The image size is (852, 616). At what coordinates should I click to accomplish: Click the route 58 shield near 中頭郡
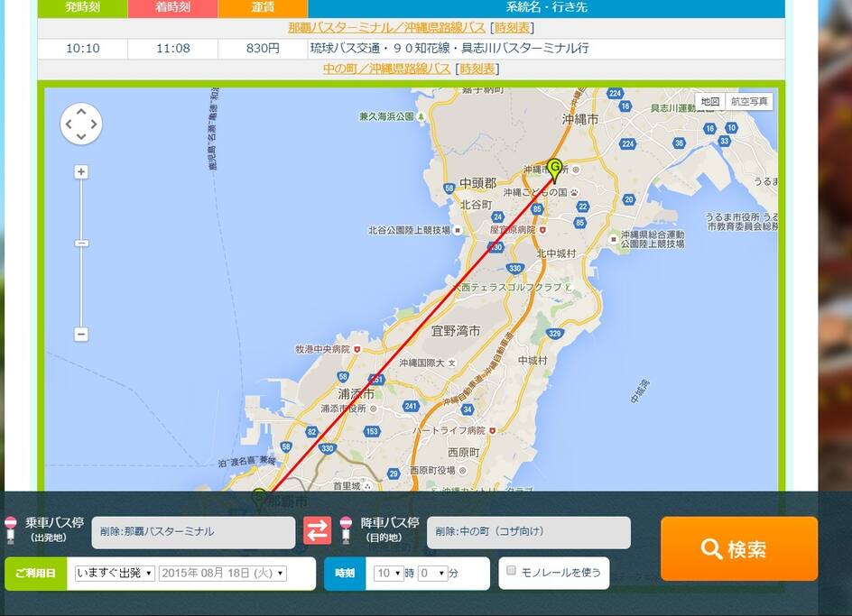(x=449, y=188)
